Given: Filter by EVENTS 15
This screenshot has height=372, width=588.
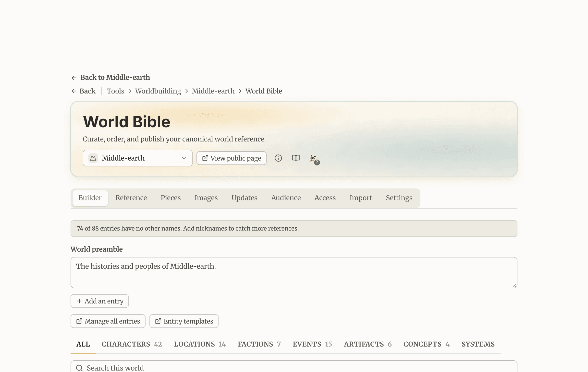Looking at the screenshot, I should click(312, 344).
